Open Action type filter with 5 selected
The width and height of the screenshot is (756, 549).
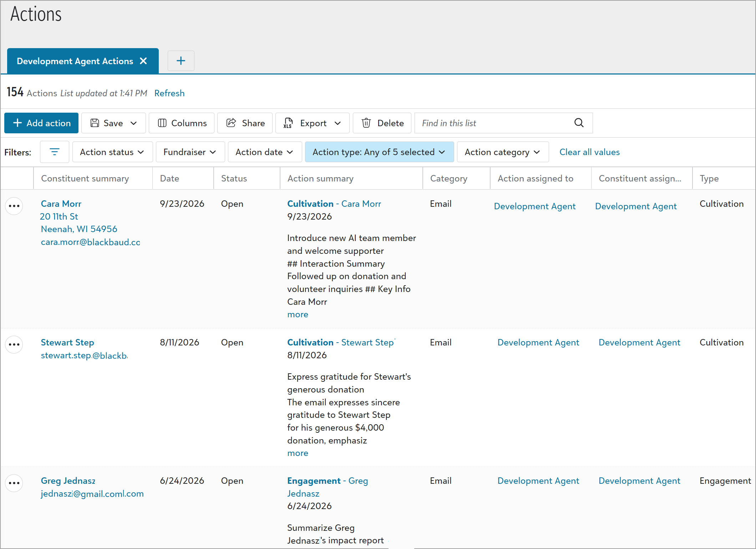click(379, 152)
